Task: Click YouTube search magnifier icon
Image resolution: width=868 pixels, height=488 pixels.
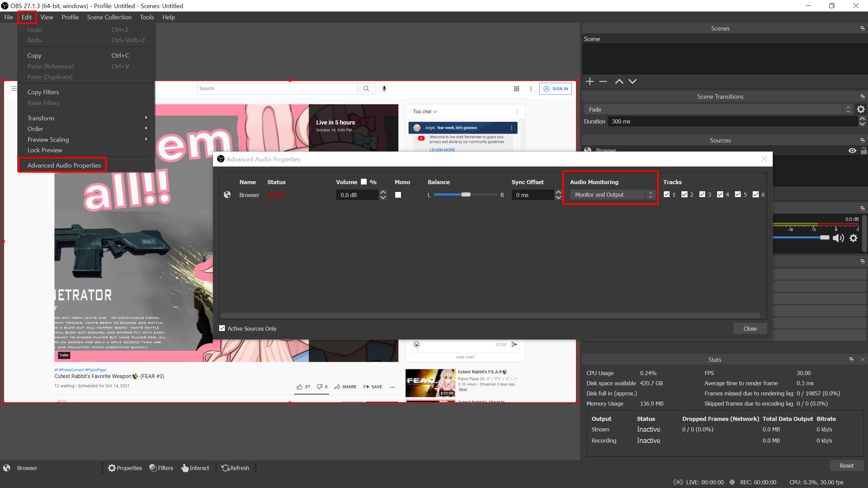Action: [x=366, y=89]
